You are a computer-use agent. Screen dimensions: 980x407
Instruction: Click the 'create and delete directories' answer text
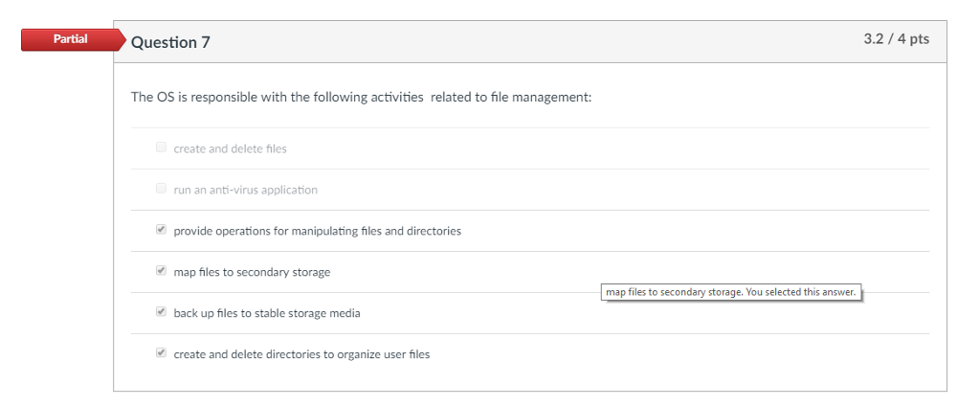tap(301, 354)
